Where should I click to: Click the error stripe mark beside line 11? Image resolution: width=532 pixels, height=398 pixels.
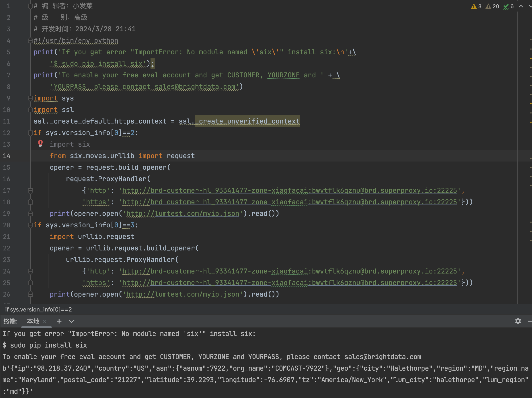pos(530,122)
